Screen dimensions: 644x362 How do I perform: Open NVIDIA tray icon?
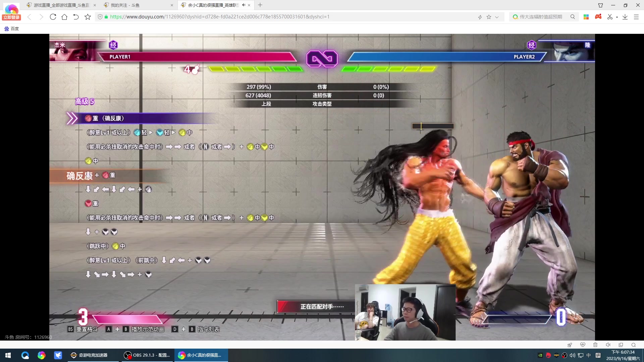[540, 355]
